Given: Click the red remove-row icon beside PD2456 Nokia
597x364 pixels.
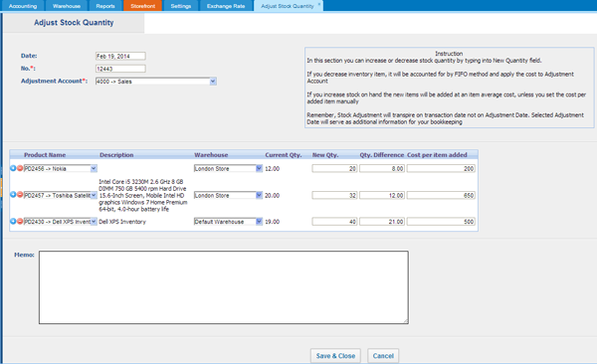Looking at the screenshot, I should pos(20,168).
